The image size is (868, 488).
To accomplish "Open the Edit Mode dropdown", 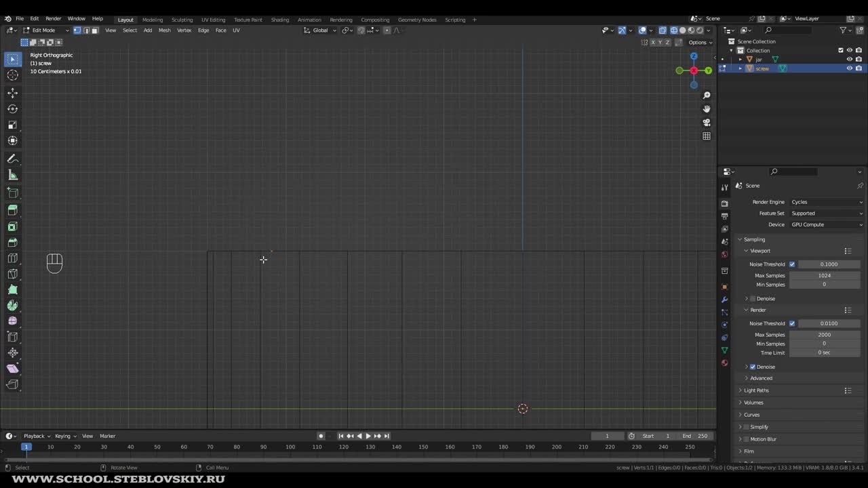I will (x=46, y=30).
